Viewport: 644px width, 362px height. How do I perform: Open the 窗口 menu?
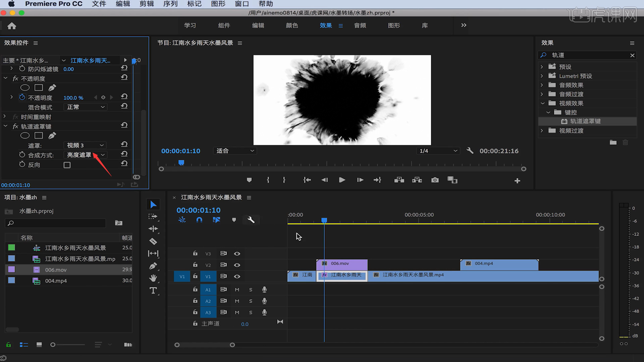242,4
